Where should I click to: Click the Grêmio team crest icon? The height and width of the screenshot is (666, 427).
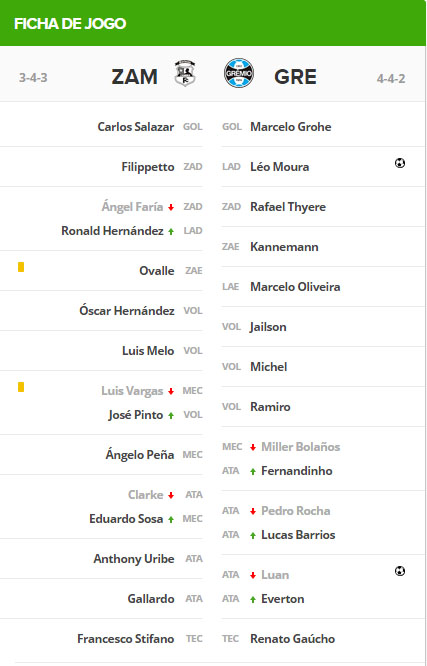click(x=239, y=73)
